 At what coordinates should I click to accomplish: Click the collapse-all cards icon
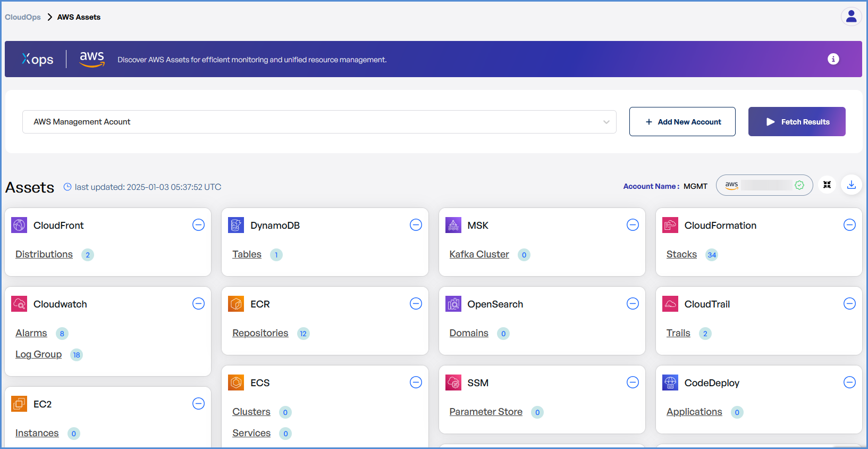(827, 185)
